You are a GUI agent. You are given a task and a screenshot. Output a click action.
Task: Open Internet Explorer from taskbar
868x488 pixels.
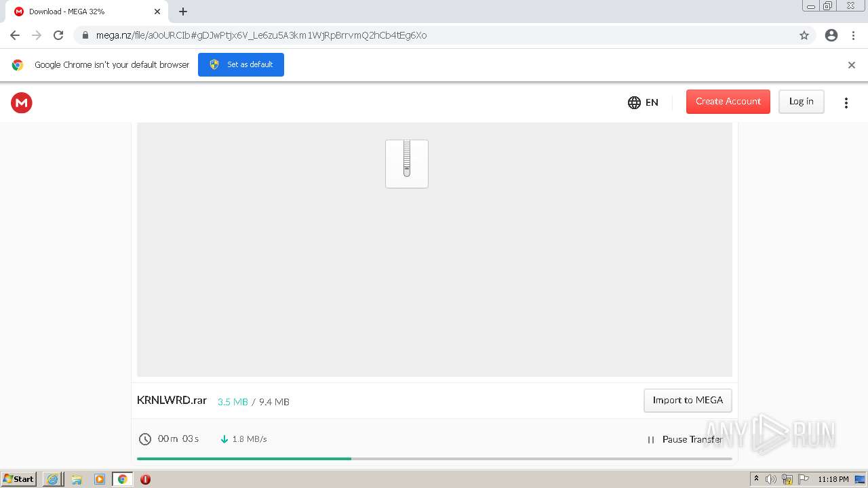point(53,479)
